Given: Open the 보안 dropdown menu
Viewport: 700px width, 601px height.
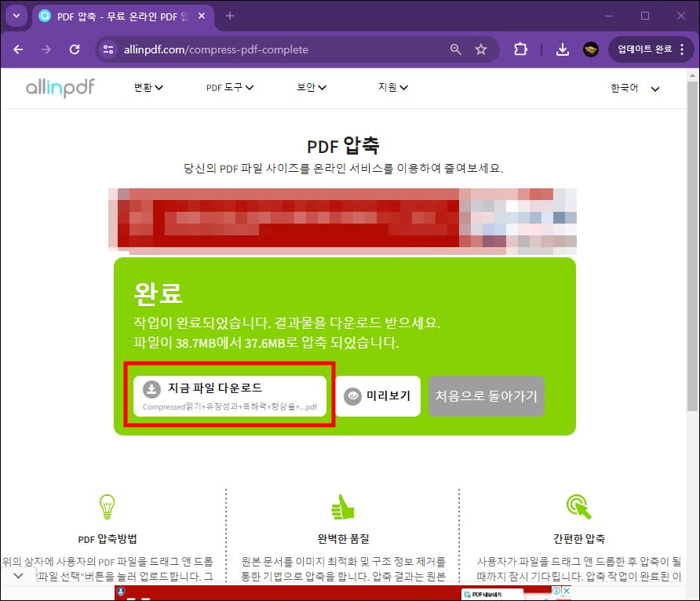Looking at the screenshot, I should (x=312, y=88).
